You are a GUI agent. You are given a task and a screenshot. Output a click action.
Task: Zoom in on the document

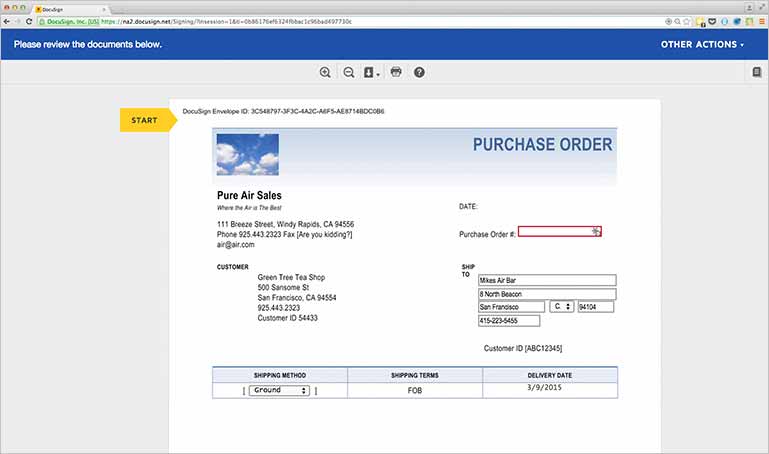point(325,72)
